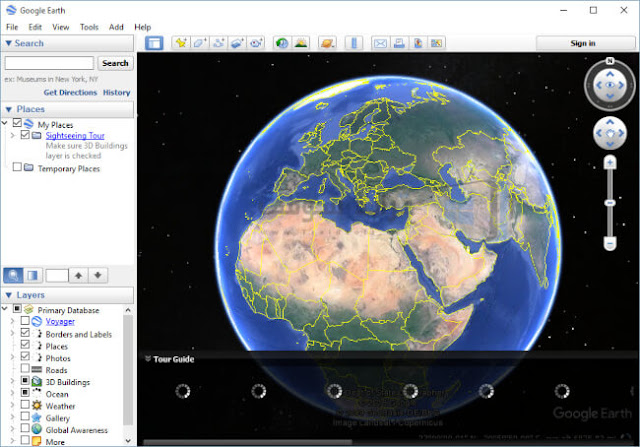Open the Sightseeing Tour link

(75, 136)
